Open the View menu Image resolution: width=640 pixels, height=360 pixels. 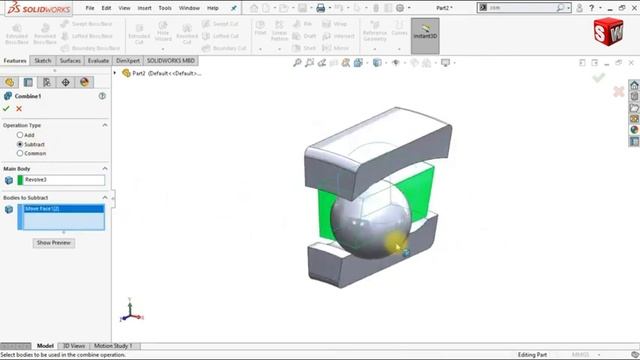point(124,8)
